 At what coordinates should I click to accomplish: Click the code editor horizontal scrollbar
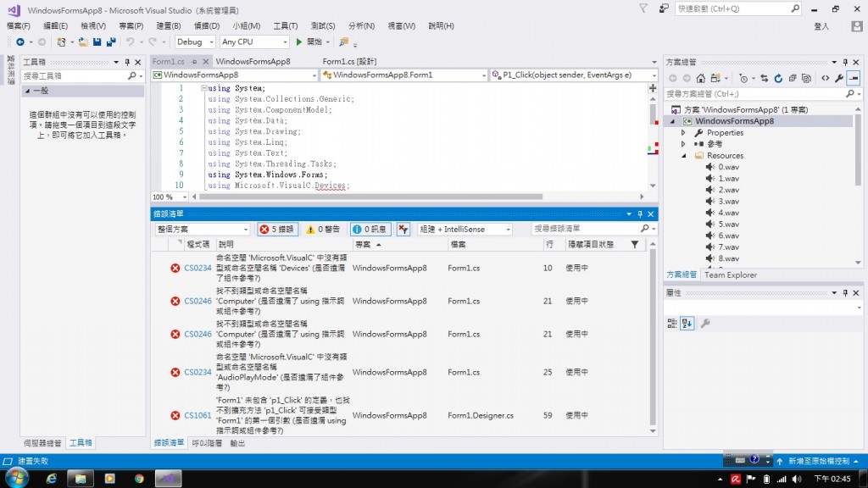pyautogui.click(x=371, y=197)
